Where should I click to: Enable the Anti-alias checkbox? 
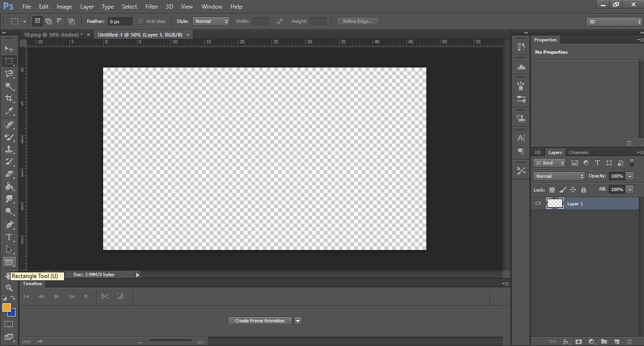[141, 21]
